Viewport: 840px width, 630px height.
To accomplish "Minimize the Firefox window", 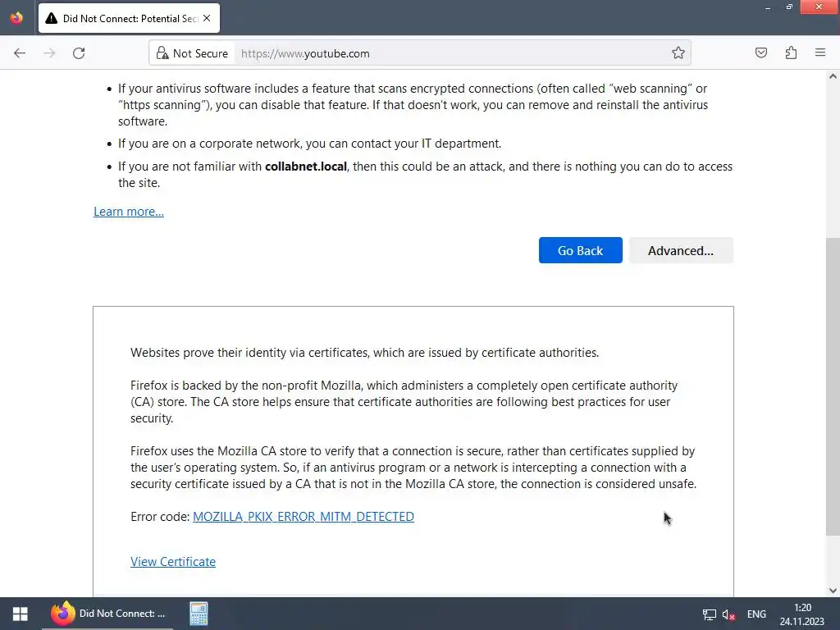I will (768, 7).
